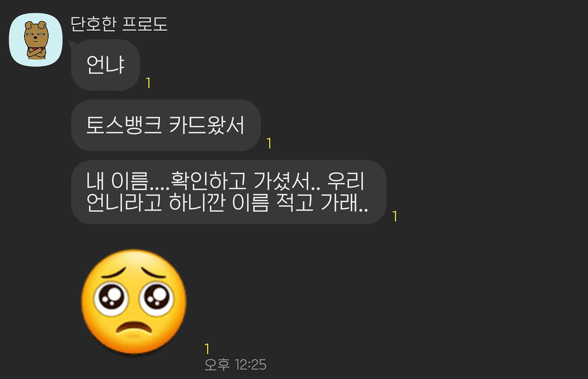Click the line starting 언니라고 하니깐
588x379 pixels.
coord(227,202)
